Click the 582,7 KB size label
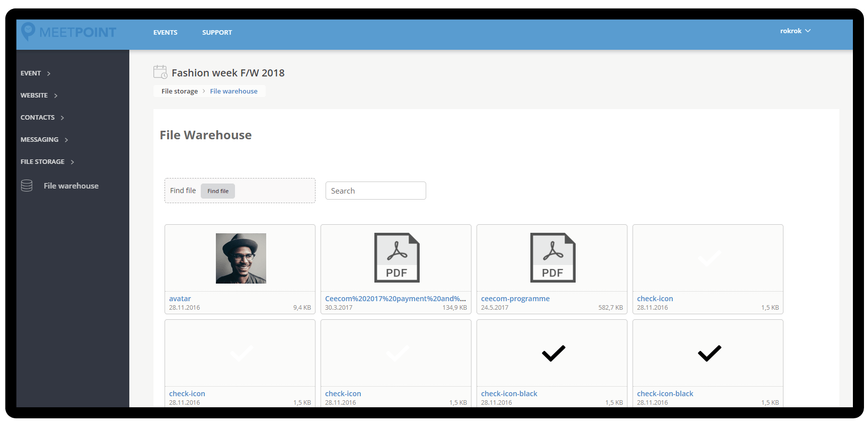The image size is (868, 448). [610, 308]
